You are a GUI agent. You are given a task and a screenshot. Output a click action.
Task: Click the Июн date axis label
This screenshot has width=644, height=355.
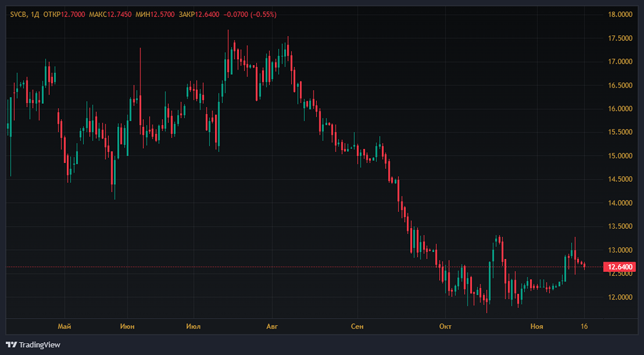(128, 327)
